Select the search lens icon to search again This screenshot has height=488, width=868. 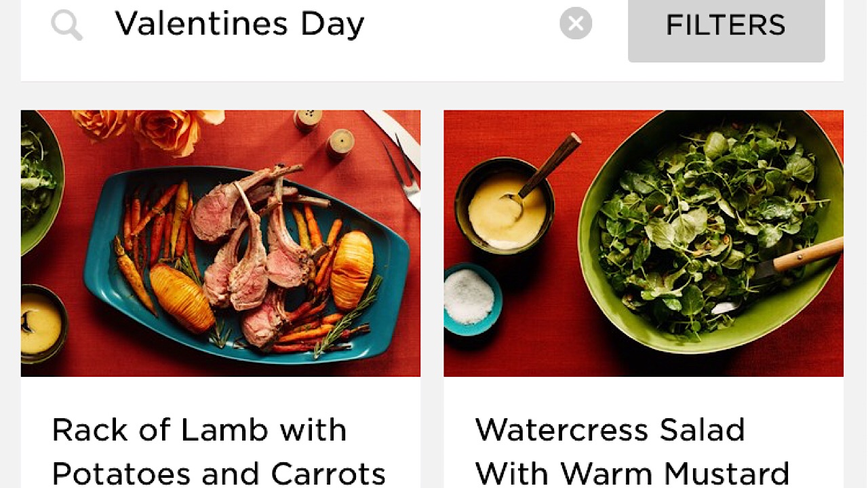(66, 24)
